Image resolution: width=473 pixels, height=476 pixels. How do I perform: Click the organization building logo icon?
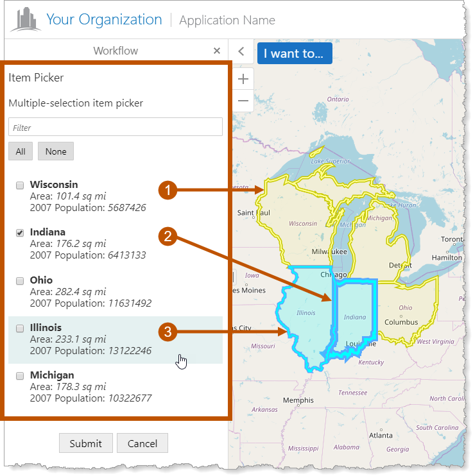[x=25, y=20]
